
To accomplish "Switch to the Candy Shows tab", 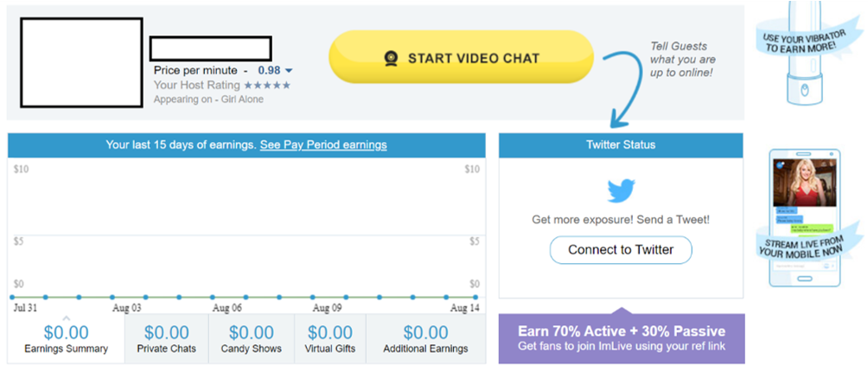I will point(252,339).
